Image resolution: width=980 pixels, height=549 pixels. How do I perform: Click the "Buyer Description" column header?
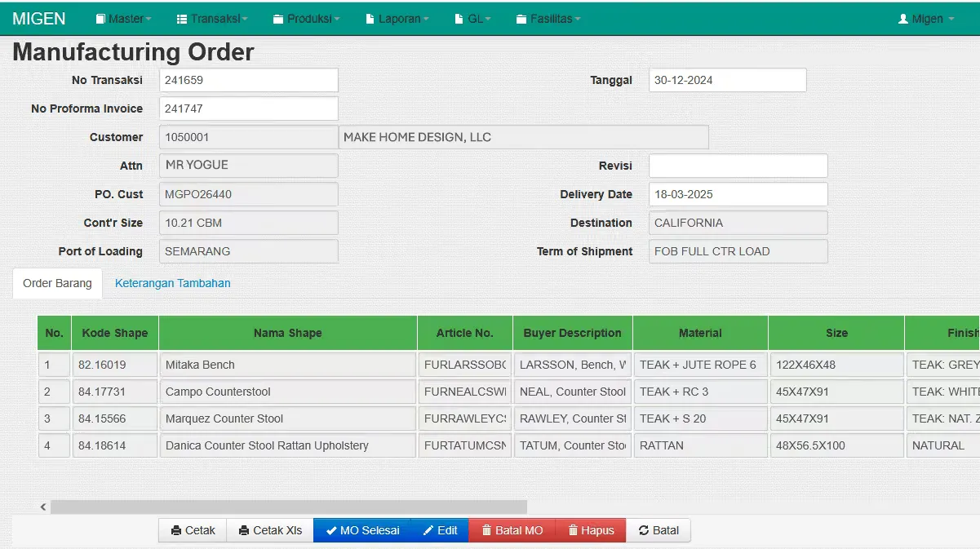[573, 333]
